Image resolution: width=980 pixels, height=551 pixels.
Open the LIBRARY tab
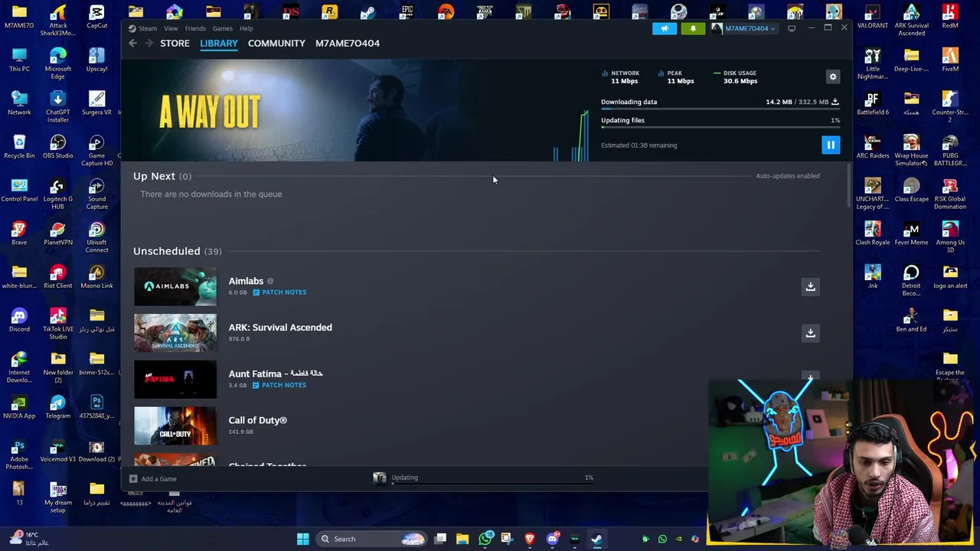[219, 44]
